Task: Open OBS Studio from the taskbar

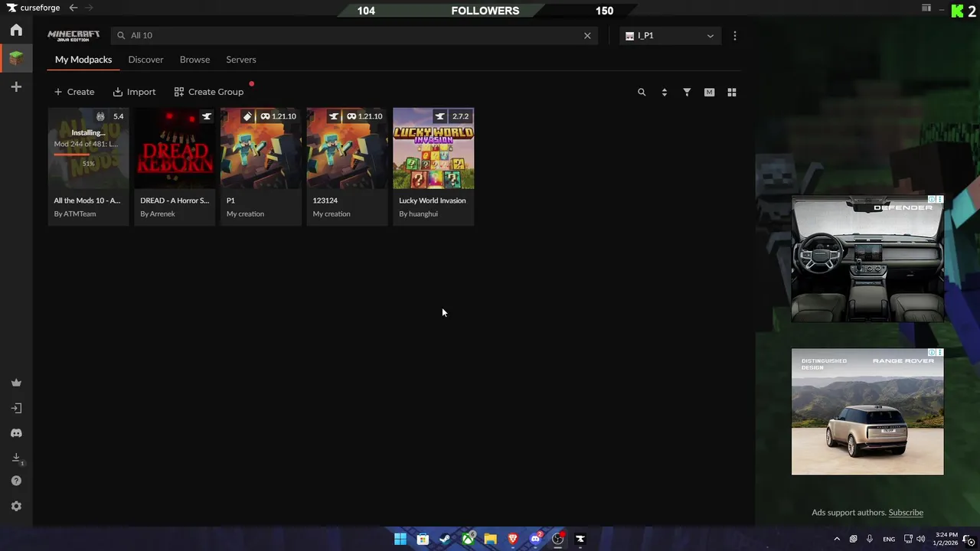Action: [558, 539]
